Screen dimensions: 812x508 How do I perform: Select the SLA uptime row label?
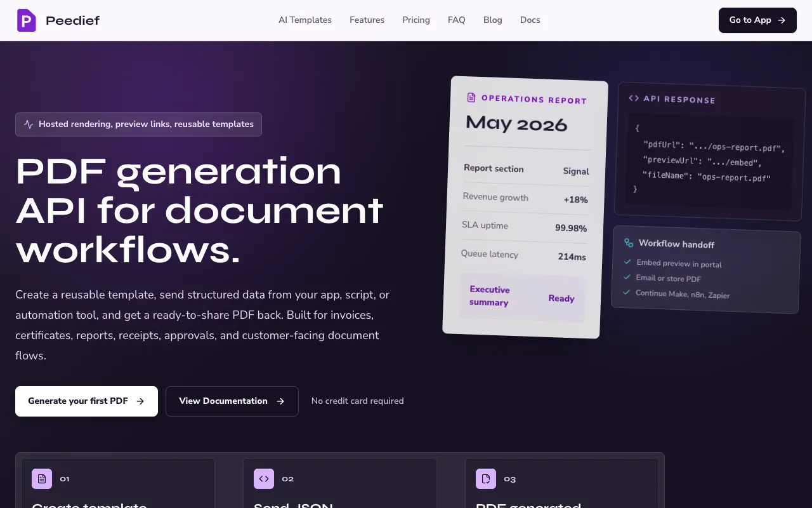point(485,225)
